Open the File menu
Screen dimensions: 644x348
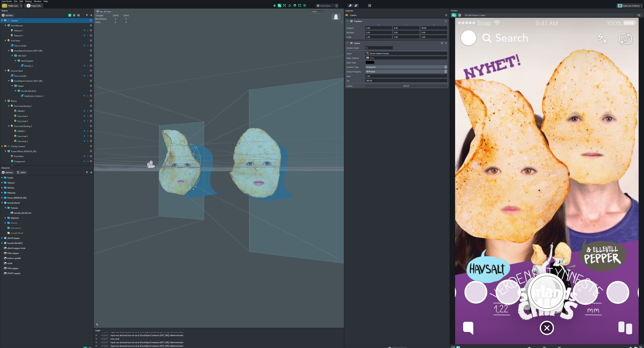point(16,1)
